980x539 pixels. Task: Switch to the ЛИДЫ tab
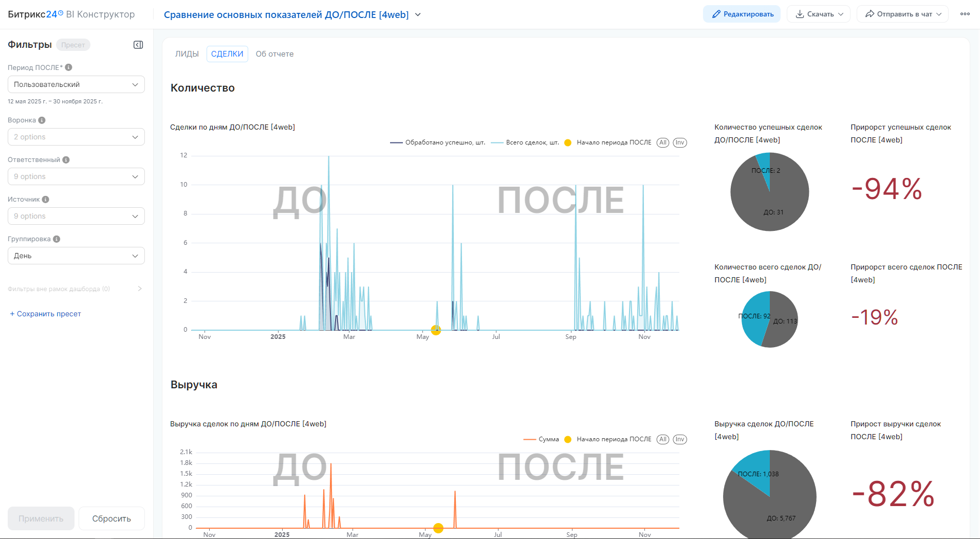[187, 54]
